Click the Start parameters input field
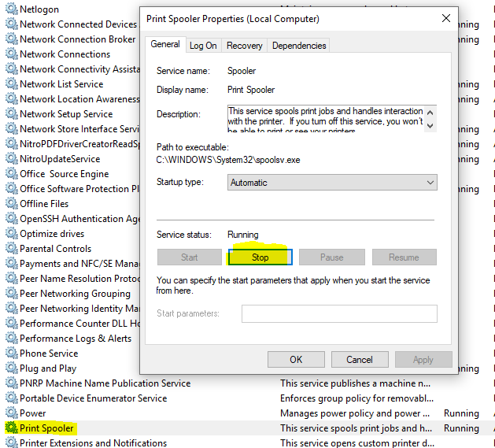495x448 pixels. 339,313
